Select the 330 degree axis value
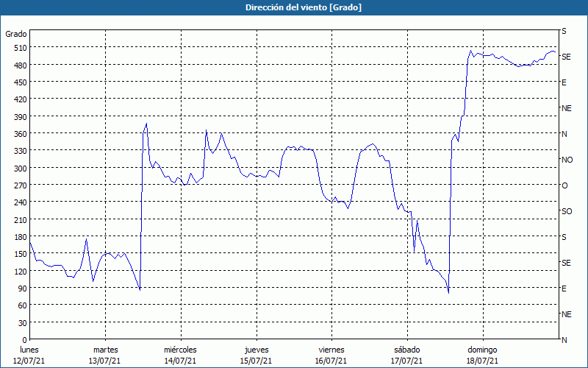 coord(21,151)
